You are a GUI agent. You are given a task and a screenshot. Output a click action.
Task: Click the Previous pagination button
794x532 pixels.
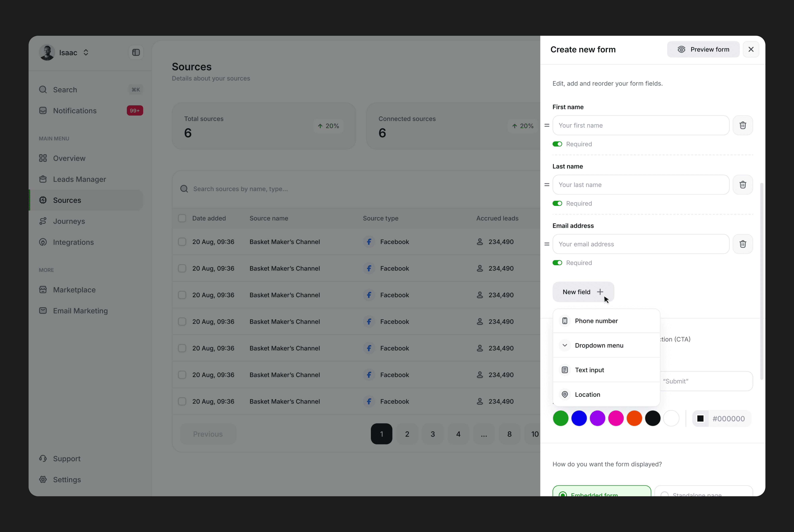tap(208, 434)
